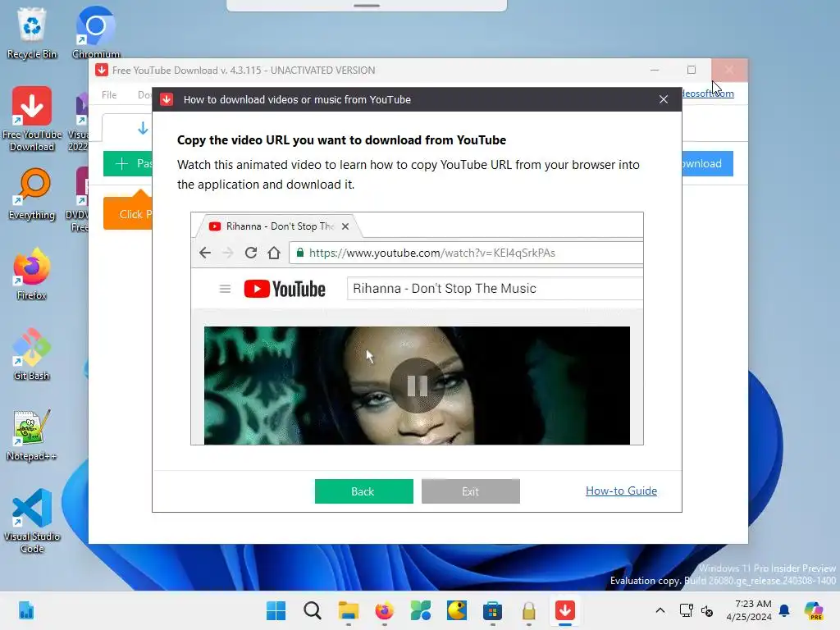Open the taskbar clock and date
Screen dimensions: 840x630
pos(749,610)
